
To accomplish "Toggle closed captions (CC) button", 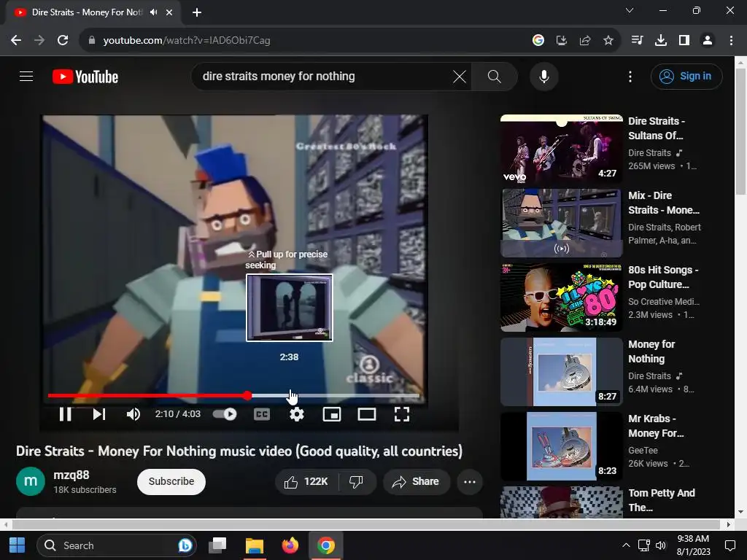I will click(262, 414).
